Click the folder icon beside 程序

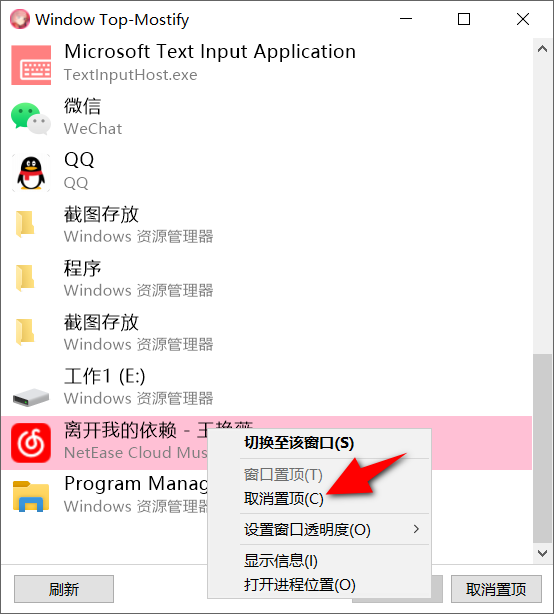coord(25,278)
